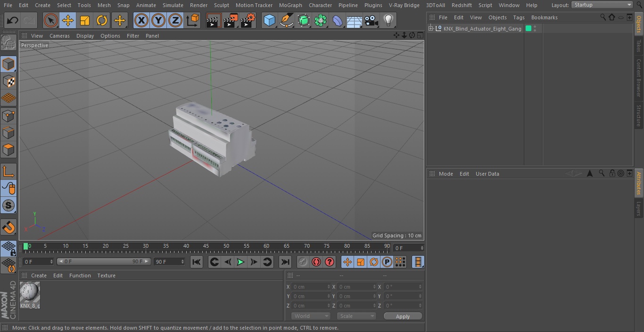The image size is (644, 332).
Task: Click the Undo arrow icon
Action: pyautogui.click(x=13, y=20)
